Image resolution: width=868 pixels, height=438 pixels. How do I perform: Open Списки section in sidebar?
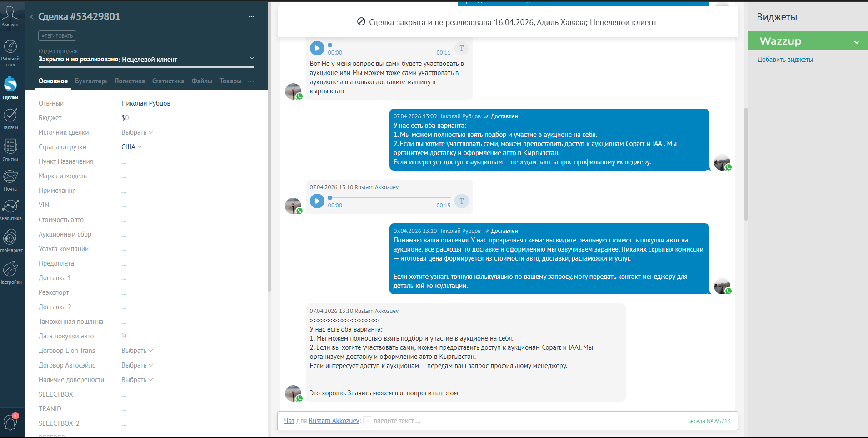tap(10, 150)
